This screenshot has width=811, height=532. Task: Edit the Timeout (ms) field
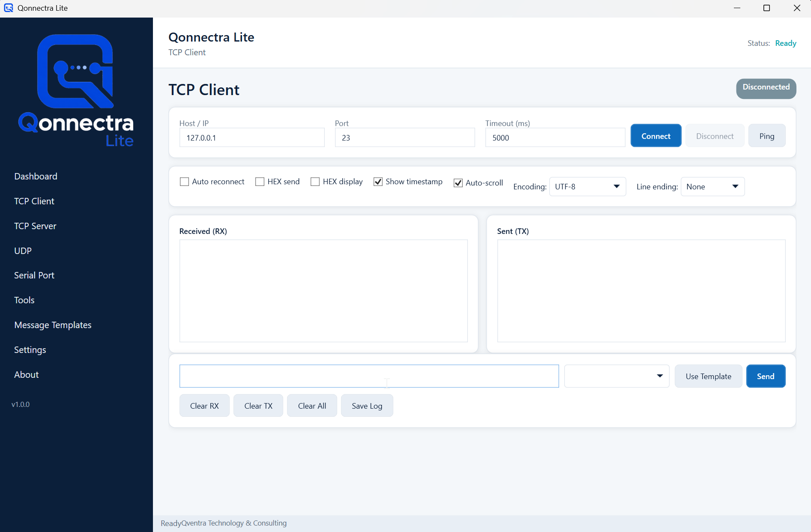[555, 138]
